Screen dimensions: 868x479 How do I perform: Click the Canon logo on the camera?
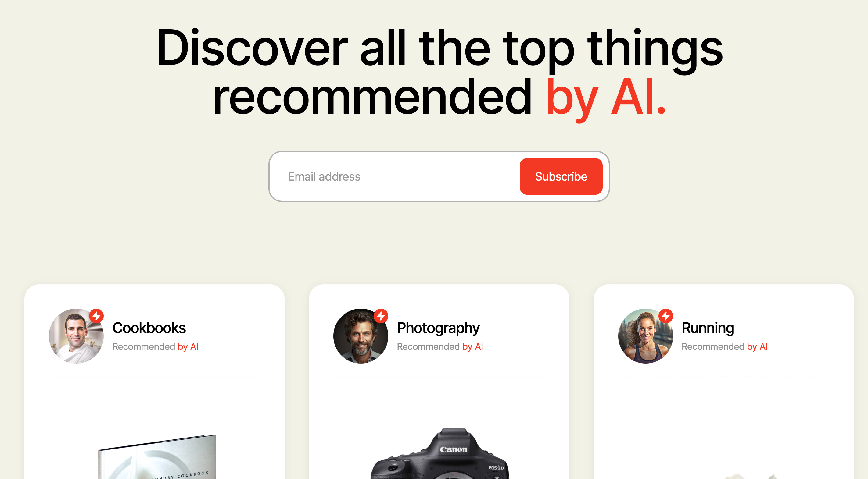coord(453,449)
